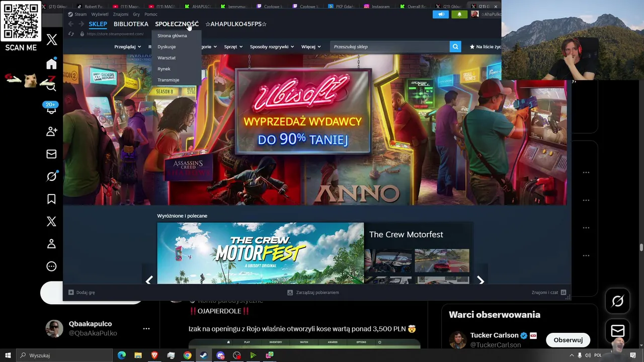
Task: Open X notifications bell with 20+ badge
Action: coord(51,109)
